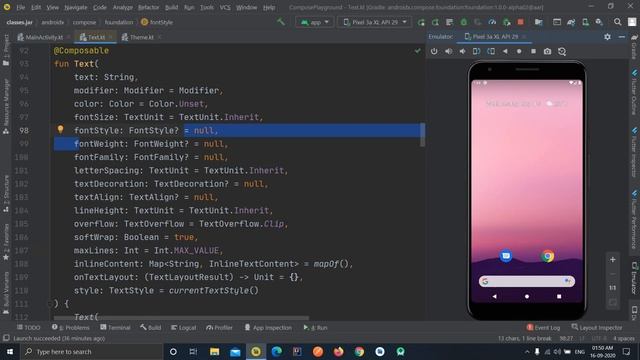Click the foundation breadcrumb
This screenshot has height=360, width=640.
coord(119,22)
